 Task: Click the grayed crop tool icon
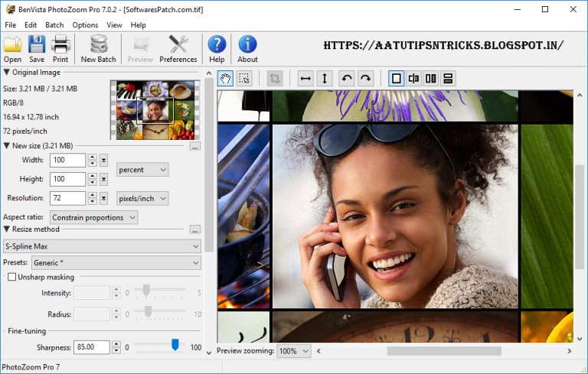275,78
